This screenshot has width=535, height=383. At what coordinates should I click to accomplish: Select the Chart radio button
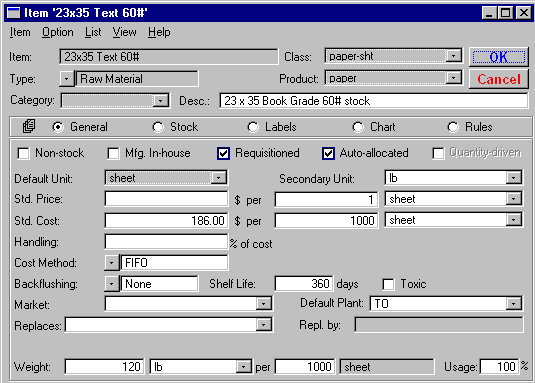(358, 127)
